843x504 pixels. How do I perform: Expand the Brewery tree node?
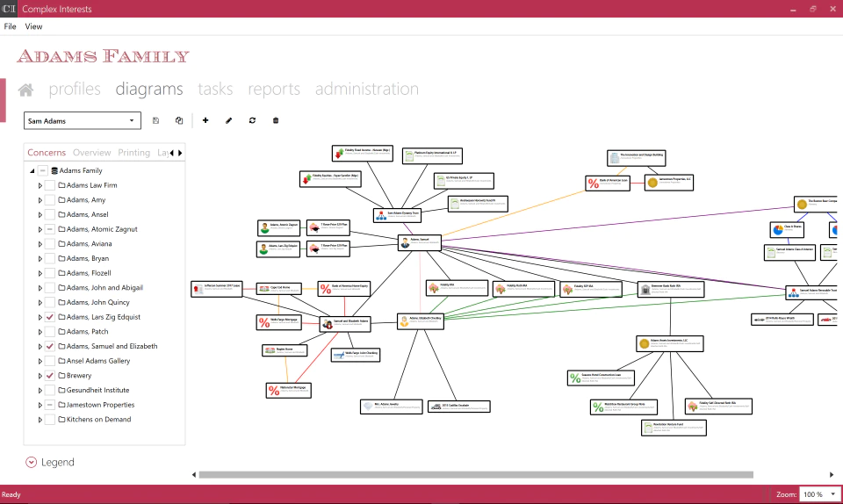pos(40,376)
